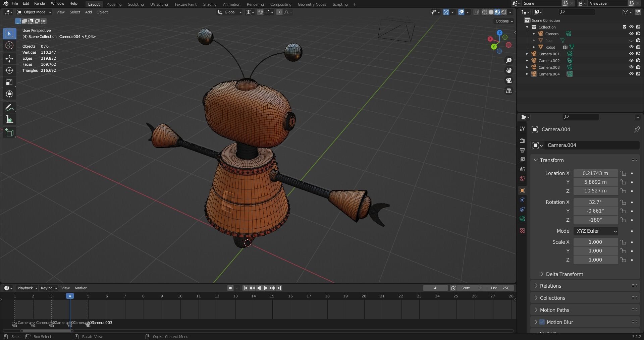Select the Annotate tool
The image size is (644, 340).
pos(9,108)
